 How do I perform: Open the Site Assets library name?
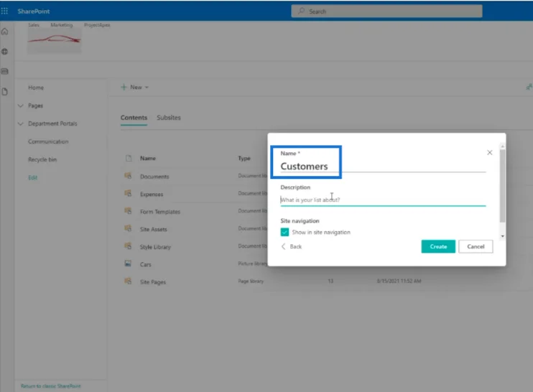click(153, 229)
